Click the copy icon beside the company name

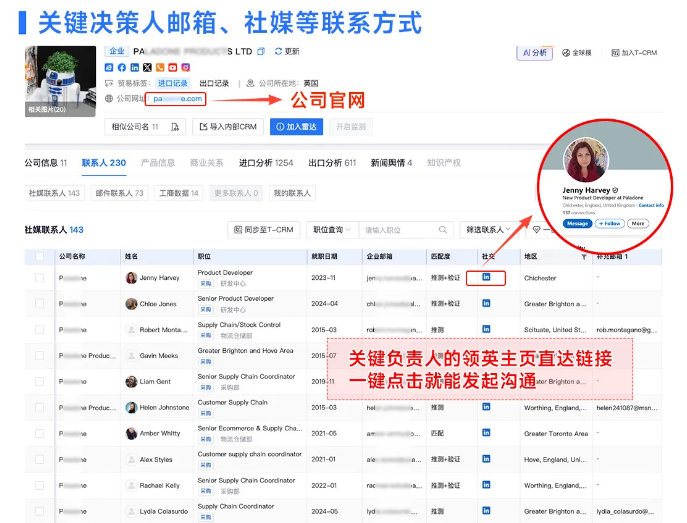coord(261,51)
